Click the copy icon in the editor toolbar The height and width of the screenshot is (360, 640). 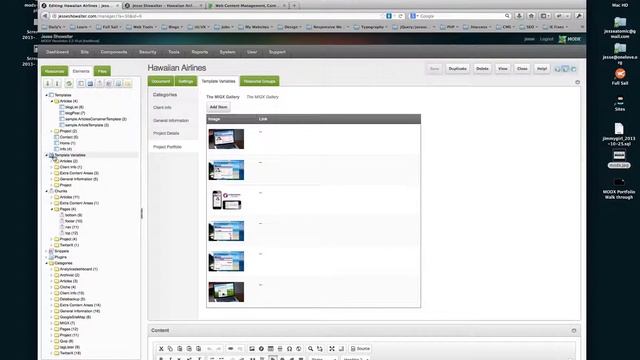[x=170, y=349]
